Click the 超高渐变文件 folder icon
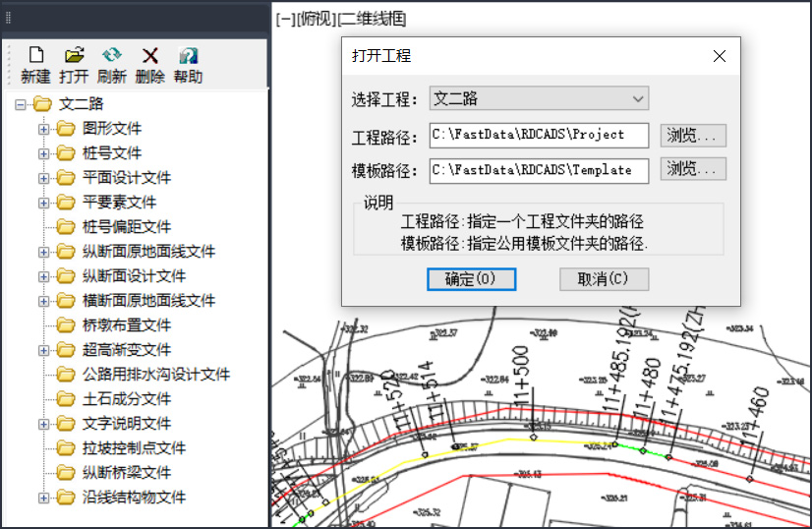 tap(66, 350)
